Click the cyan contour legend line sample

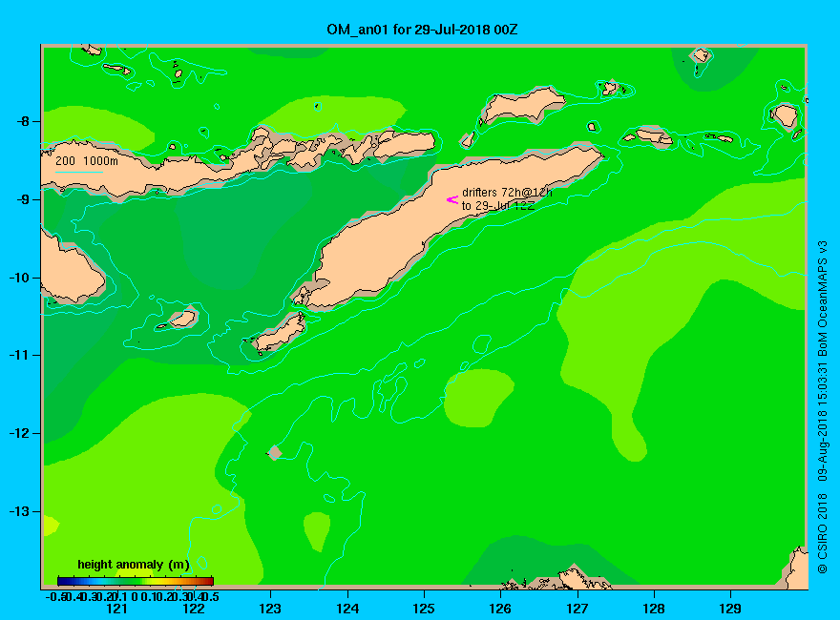coord(78,172)
